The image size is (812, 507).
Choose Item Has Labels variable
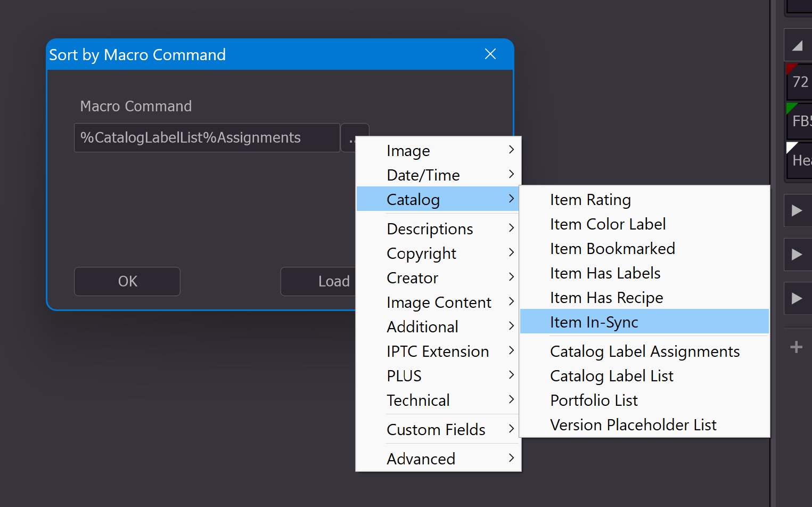pos(644,273)
